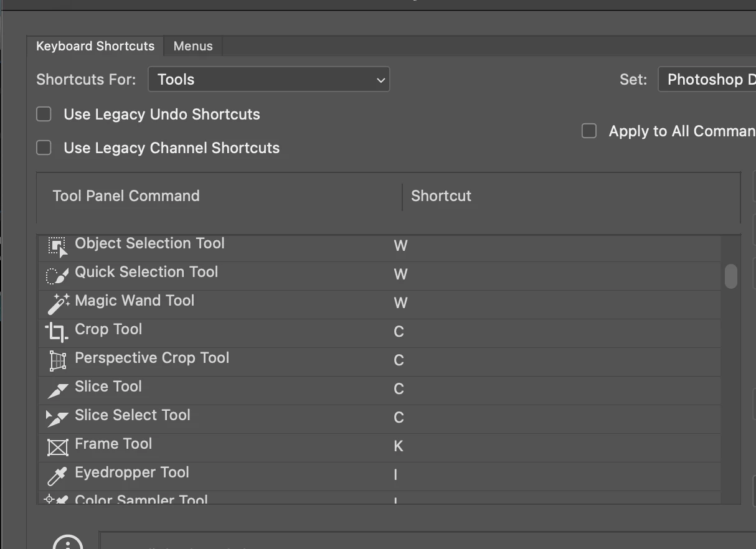
Task: Enable Use Legacy Undo Shortcuts checkbox
Action: [44, 115]
